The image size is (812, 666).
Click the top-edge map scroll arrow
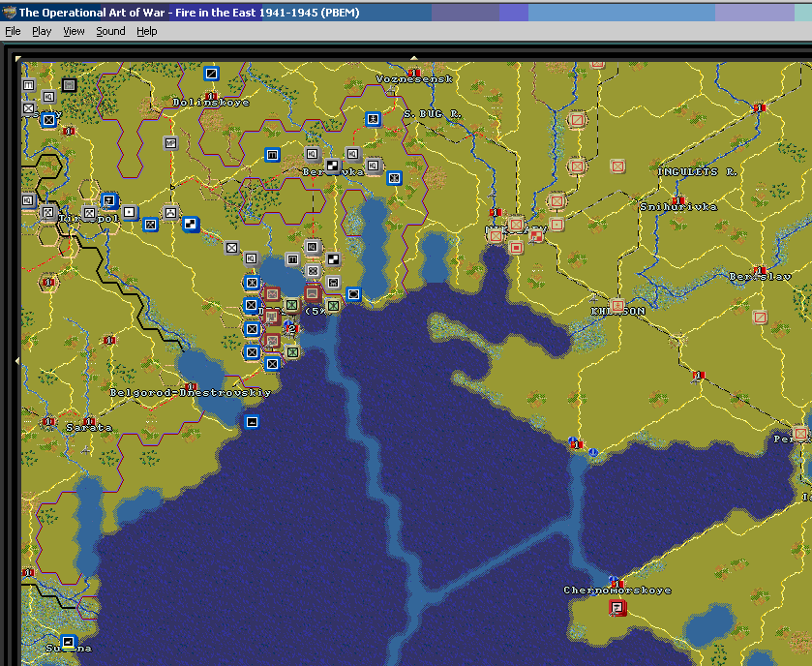click(x=414, y=58)
